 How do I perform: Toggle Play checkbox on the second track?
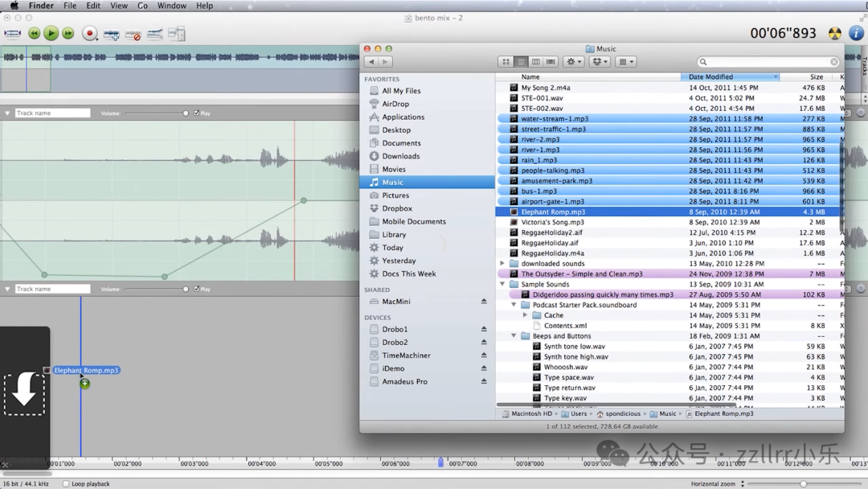(x=196, y=289)
